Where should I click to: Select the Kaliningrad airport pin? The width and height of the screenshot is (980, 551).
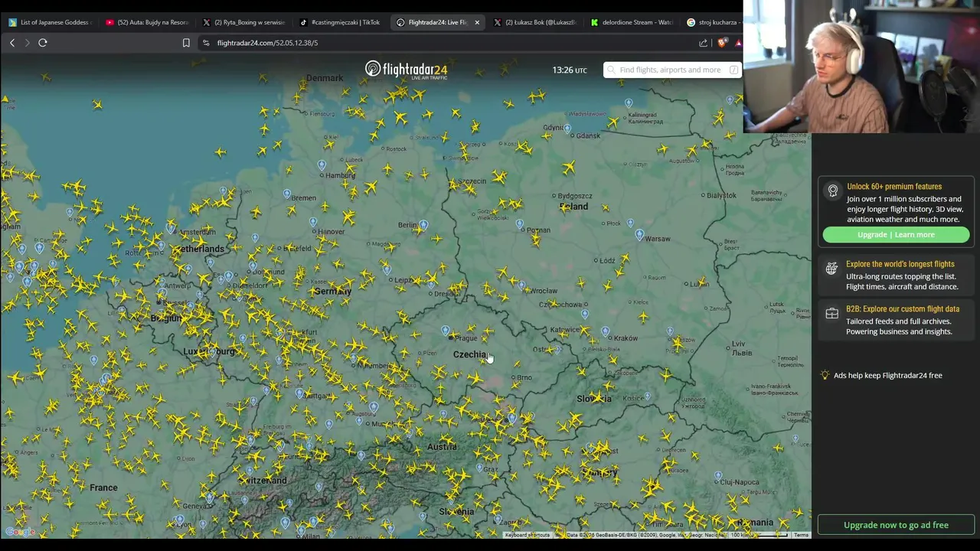point(629,103)
